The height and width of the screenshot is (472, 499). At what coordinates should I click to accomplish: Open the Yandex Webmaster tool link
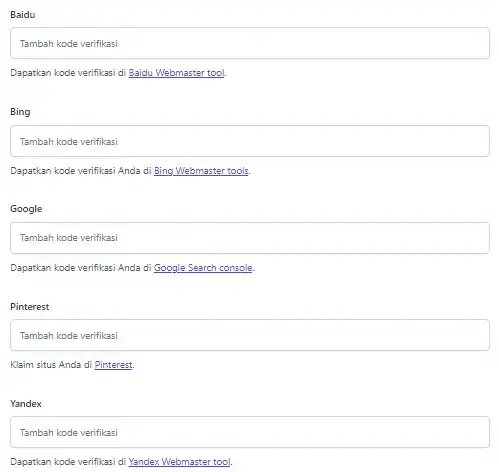pos(179,462)
